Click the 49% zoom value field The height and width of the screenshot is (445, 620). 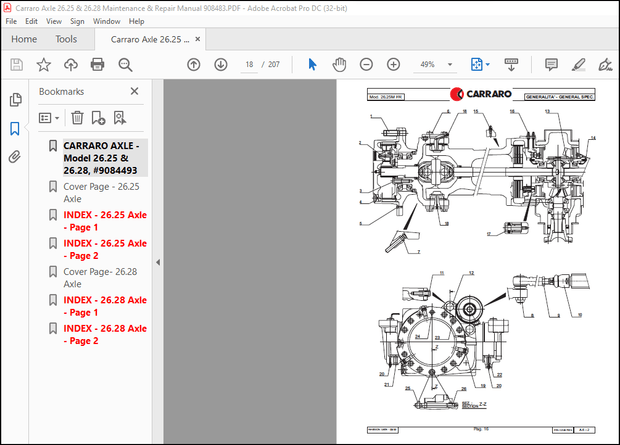tap(428, 64)
